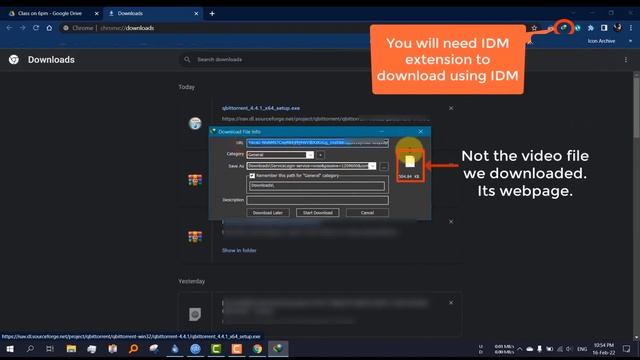Open the volume control in system tray
640x360 pixels.
point(569,349)
